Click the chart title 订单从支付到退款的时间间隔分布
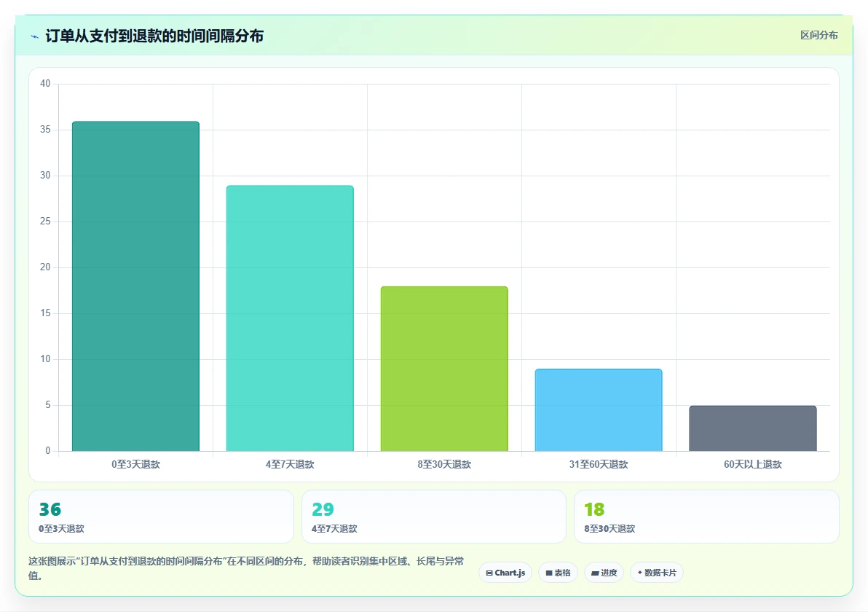 tap(154, 36)
